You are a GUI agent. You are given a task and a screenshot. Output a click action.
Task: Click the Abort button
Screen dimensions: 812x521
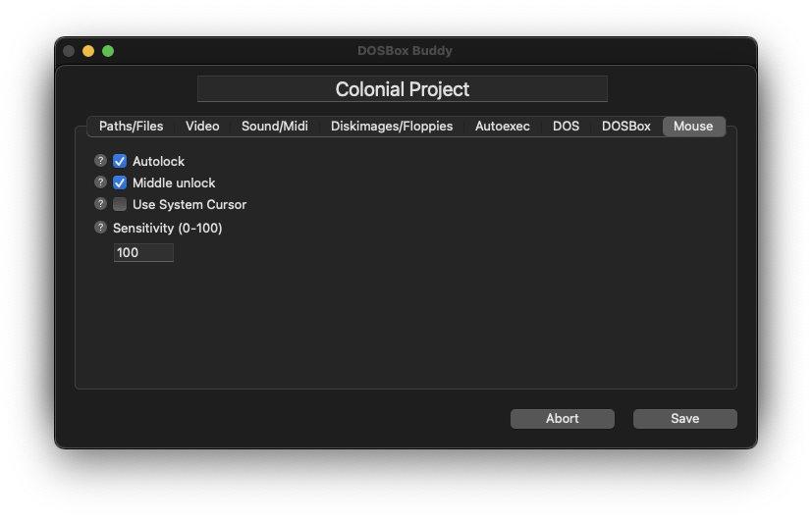point(563,419)
